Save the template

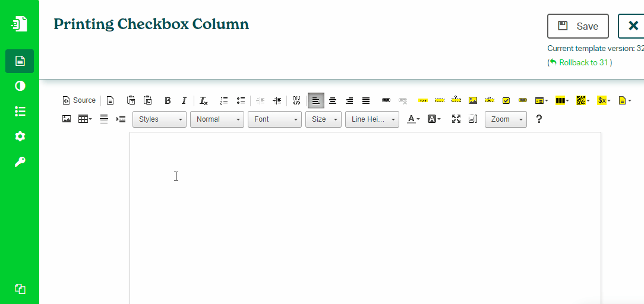coord(577,26)
